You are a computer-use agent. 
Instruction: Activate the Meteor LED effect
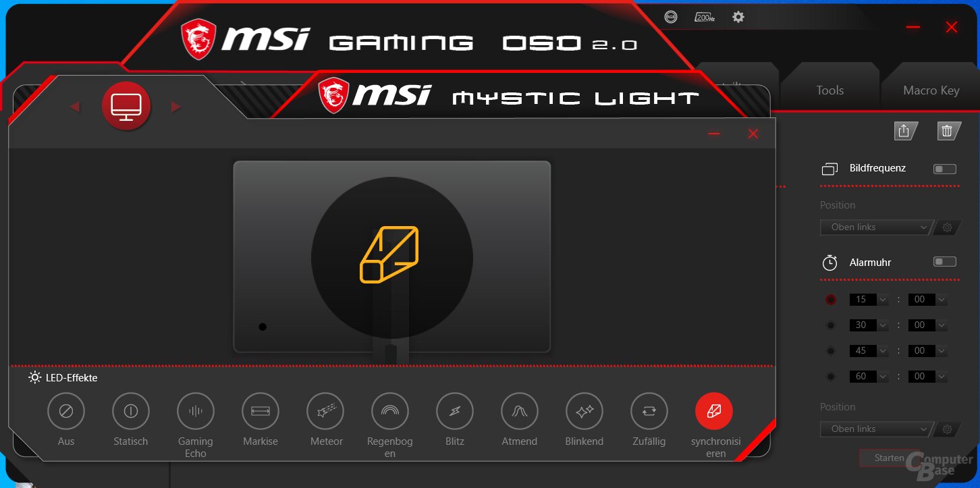325,410
